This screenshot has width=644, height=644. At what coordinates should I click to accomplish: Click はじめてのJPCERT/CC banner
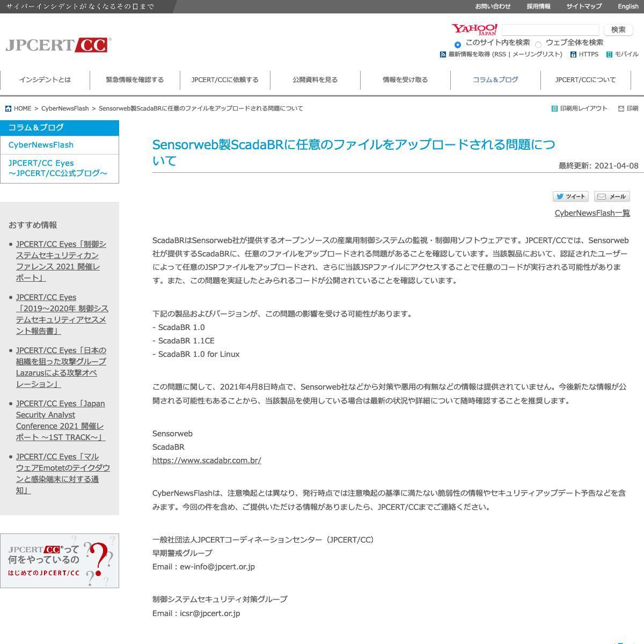60,561
